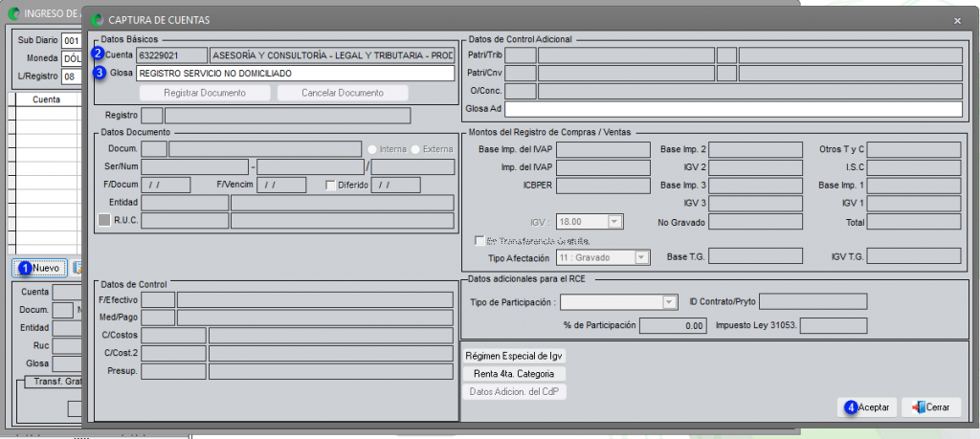
Task: Click Cancelar Documento button
Action: click(x=343, y=93)
